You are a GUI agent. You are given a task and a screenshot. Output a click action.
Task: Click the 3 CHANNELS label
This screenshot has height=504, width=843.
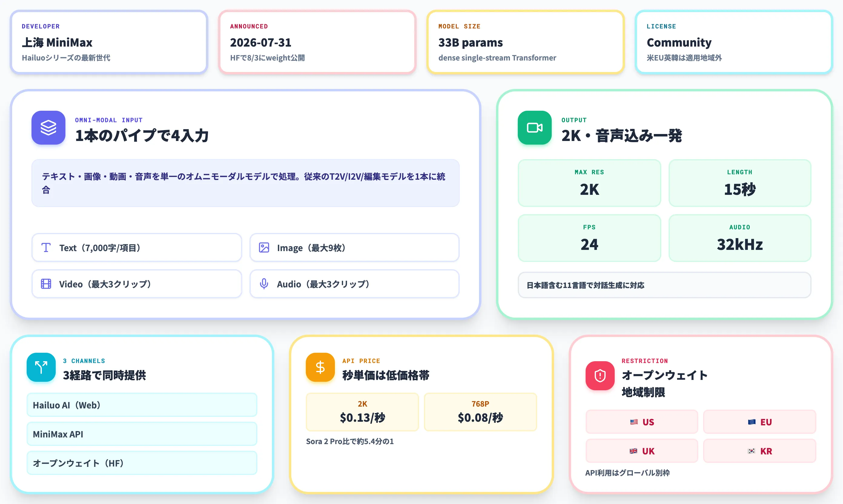84,361
